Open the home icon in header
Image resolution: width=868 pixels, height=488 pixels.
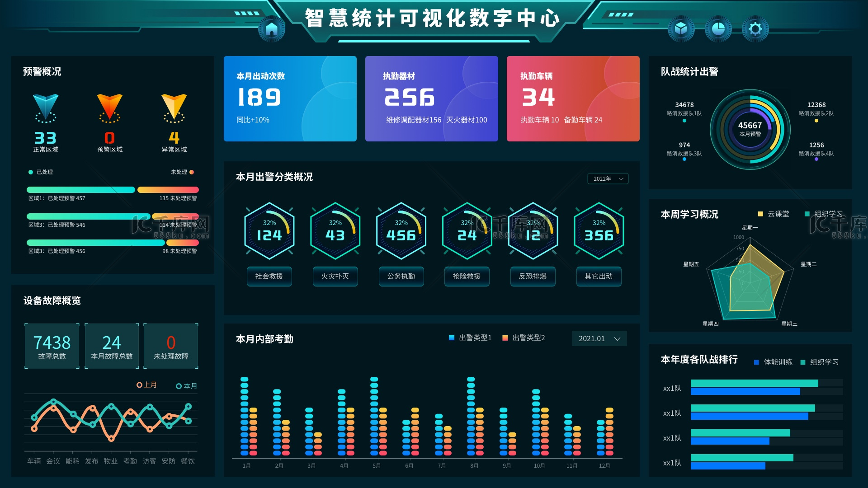(272, 29)
